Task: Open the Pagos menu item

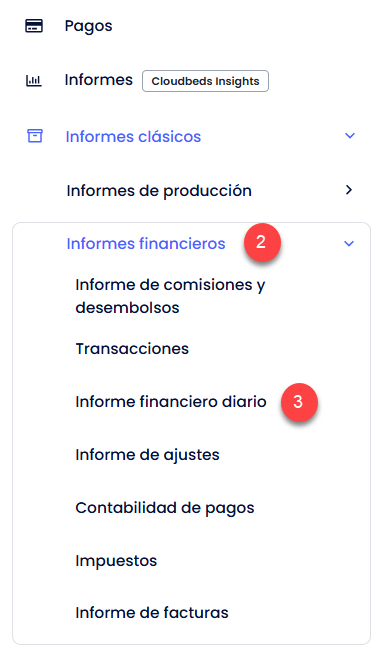Action: coord(89,26)
